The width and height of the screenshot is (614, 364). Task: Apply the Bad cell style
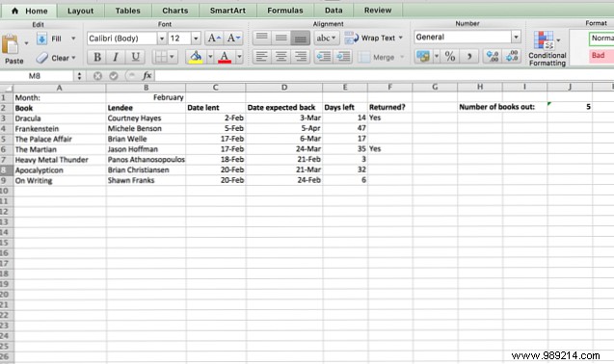click(x=601, y=56)
